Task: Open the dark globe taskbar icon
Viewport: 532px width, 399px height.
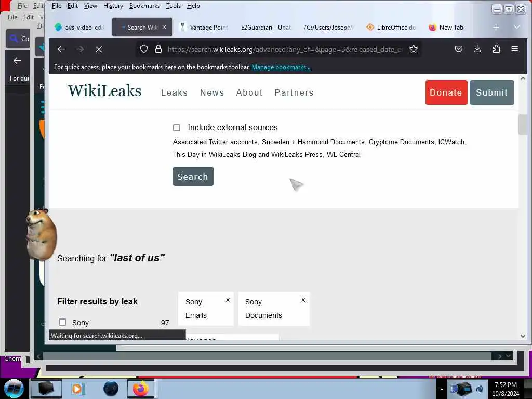Action: (x=111, y=389)
